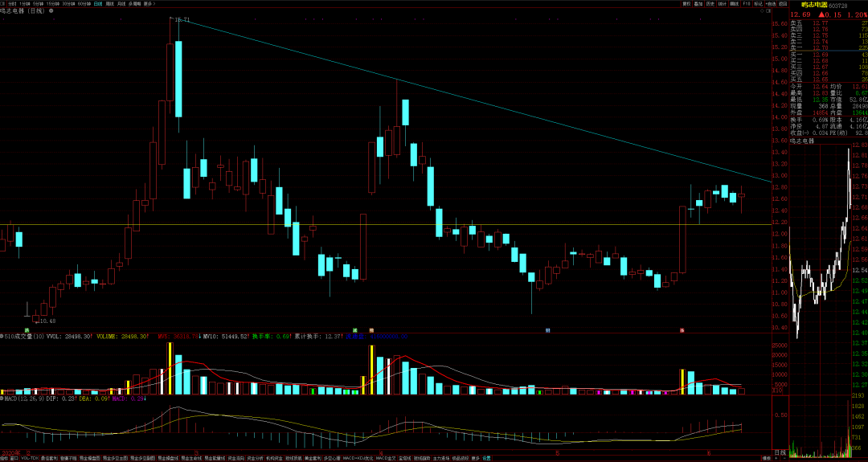Select the VOL-TDX indicator tab
This screenshot has width=868, height=462.
(x=30, y=458)
